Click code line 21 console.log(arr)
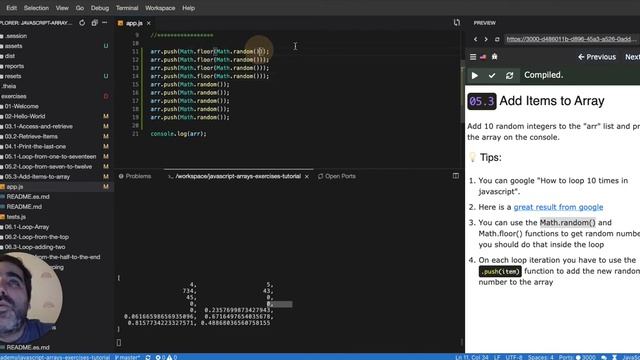The image size is (640, 360). [x=178, y=133]
